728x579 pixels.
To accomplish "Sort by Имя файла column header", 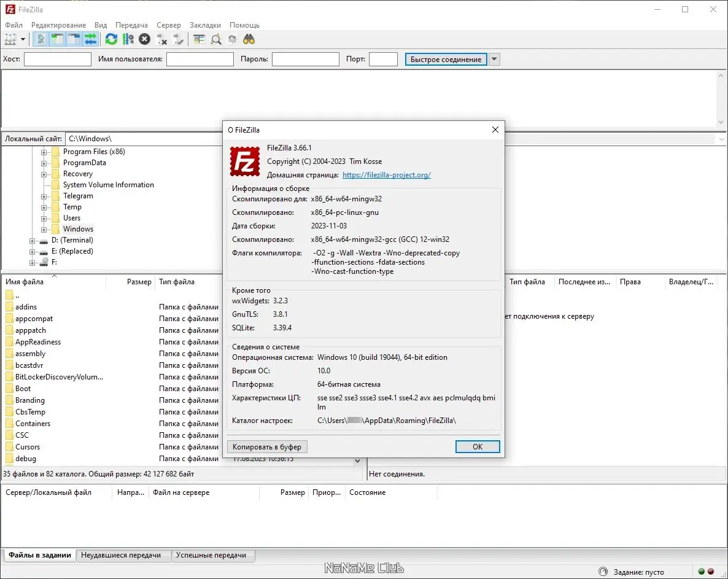I will point(54,282).
